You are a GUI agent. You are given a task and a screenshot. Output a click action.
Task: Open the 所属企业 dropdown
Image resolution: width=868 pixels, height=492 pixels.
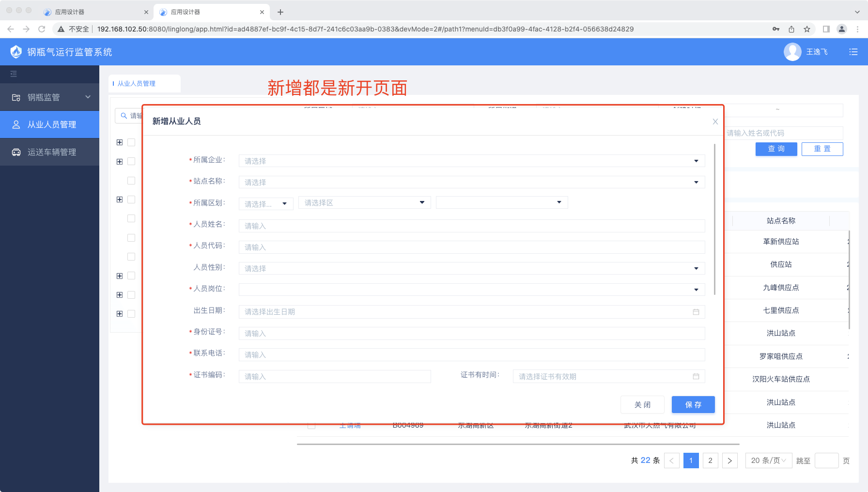[472, 161]
